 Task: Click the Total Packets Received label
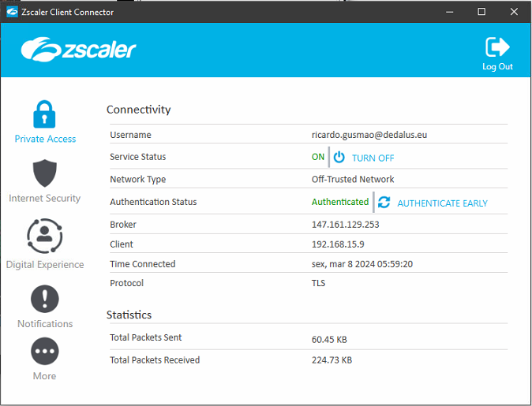pos(155,360)
